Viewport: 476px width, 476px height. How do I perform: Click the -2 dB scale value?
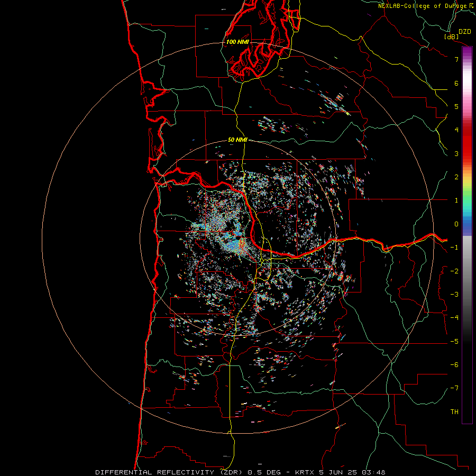[454, 271]
